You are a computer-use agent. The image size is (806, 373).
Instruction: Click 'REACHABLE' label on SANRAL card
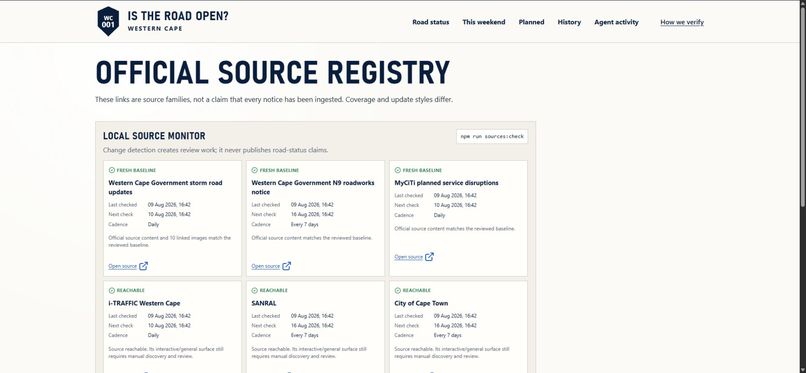pos(273,290)
